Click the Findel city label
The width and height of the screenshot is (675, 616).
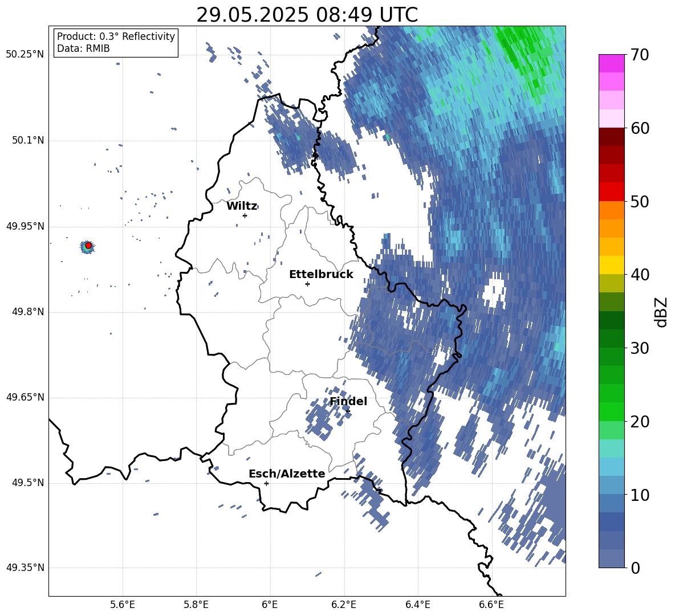(348, 401)
